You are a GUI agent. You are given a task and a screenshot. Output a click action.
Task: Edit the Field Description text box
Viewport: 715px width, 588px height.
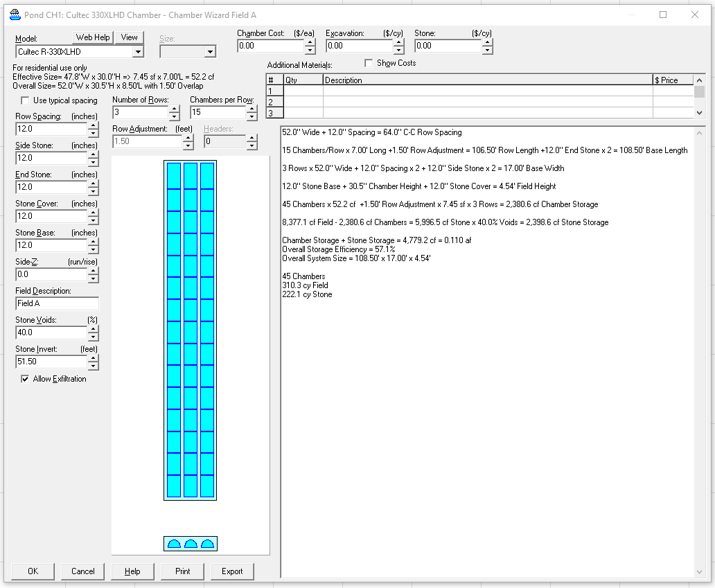57,303
